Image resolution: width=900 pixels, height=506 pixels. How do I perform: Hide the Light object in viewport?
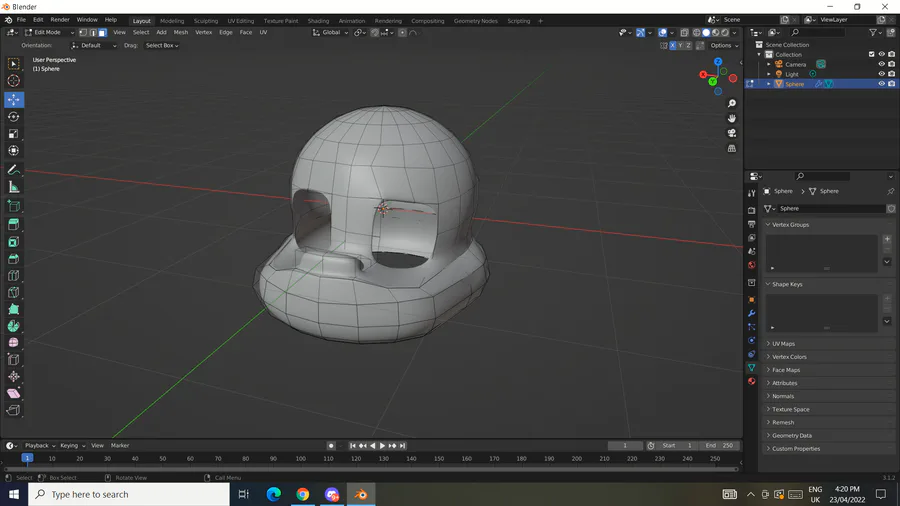pos(881,74)
